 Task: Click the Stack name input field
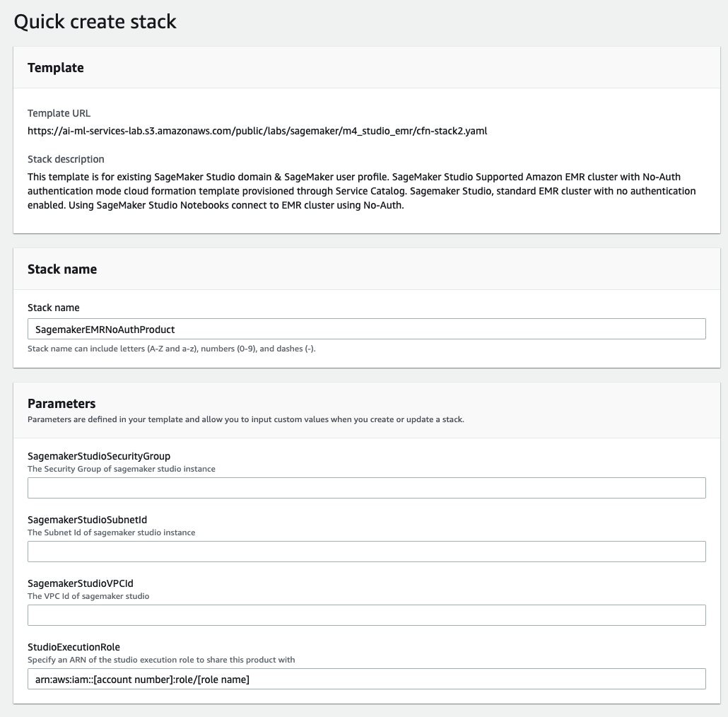[x=366, y=329]
